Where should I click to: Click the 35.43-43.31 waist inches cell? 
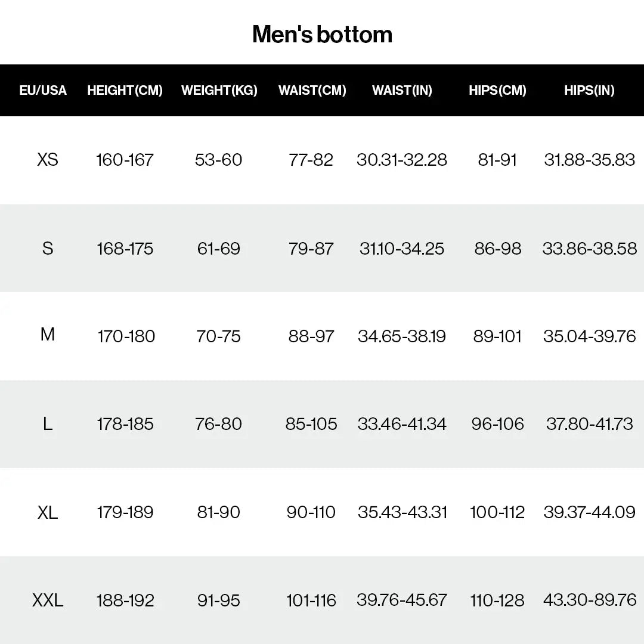pos(402,512)
